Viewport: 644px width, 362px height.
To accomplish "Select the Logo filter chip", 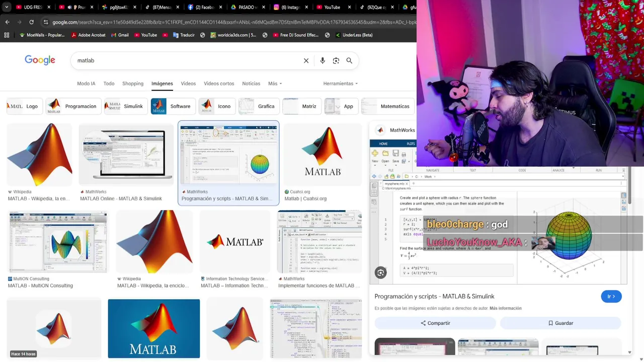I will pyautogui.click(x=25, y=106).
